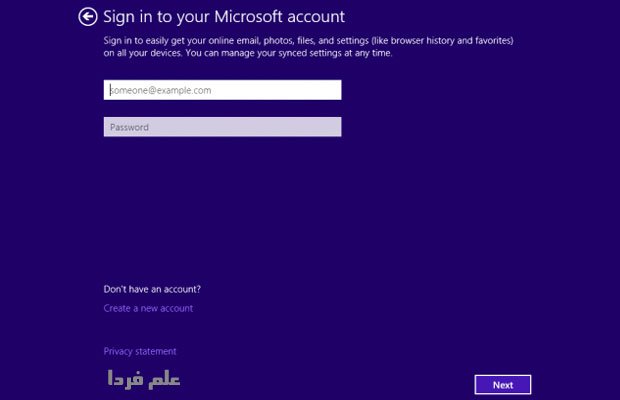Viewport: 620px width, 400px height.
Task: View the Privacy statement link
Action: (140, 351)
